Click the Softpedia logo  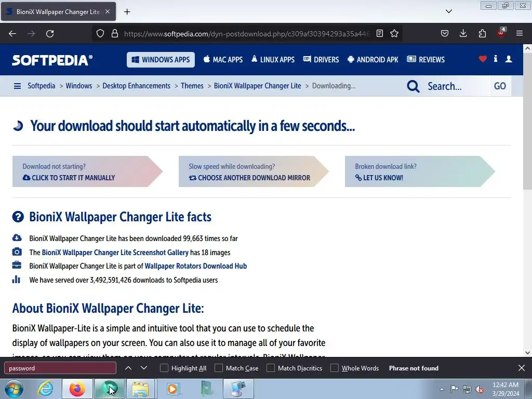[x=52, y=60]
